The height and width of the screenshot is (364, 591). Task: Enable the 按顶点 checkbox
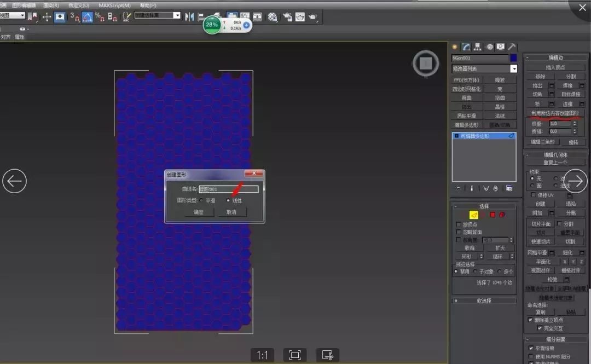(459, 224)
